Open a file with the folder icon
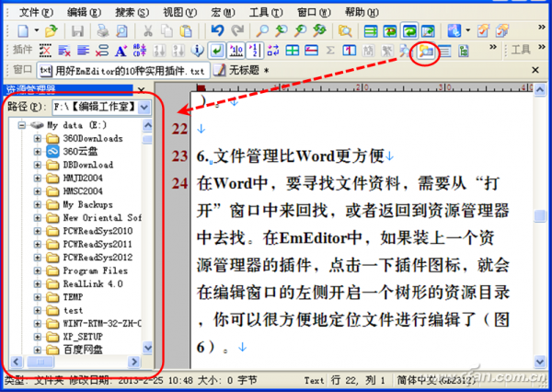 click(x=52, y=31)
